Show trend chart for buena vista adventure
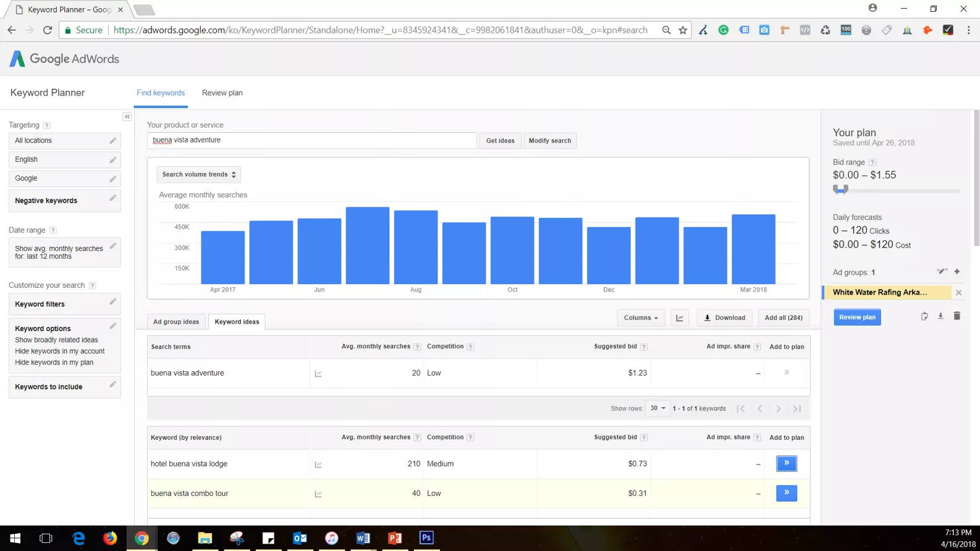The width and height of the screenshot is (980, 551). [318, 374]
